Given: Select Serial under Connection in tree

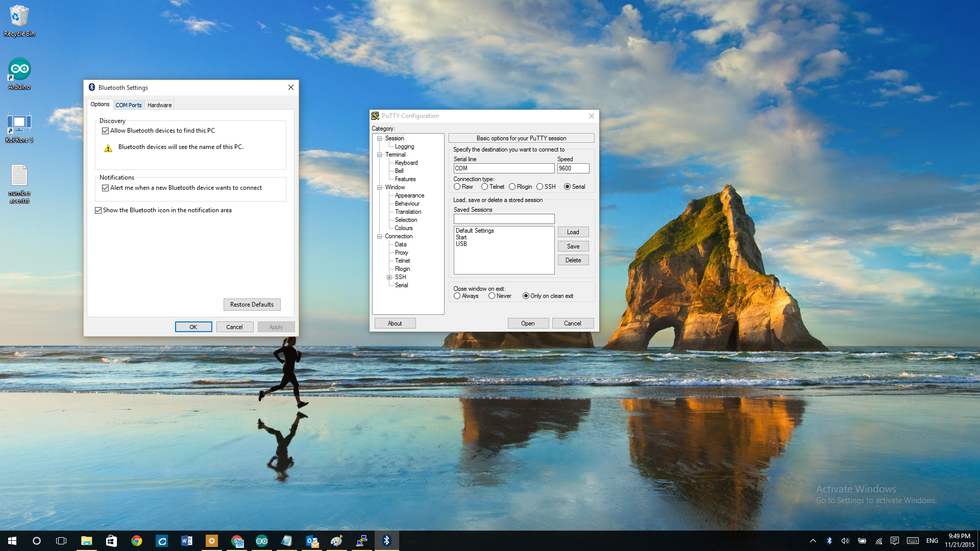Looking at the screenshot, I should pos(401,285).
